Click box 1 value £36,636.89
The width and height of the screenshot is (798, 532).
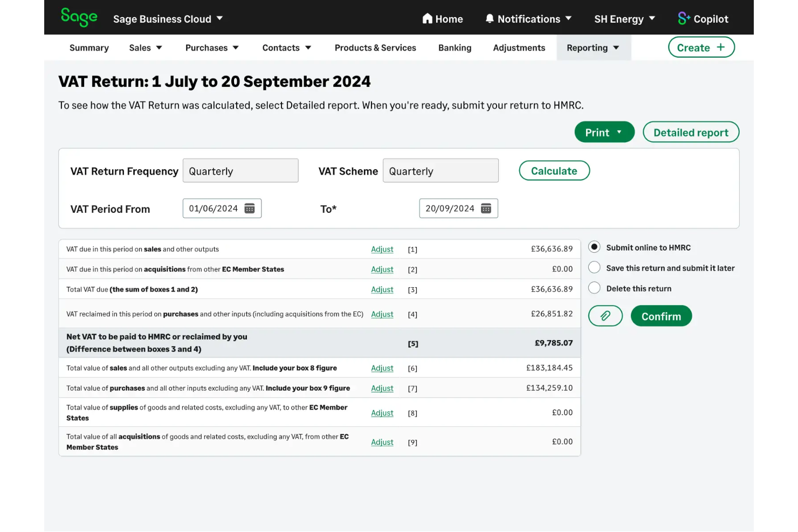(552, 249)
